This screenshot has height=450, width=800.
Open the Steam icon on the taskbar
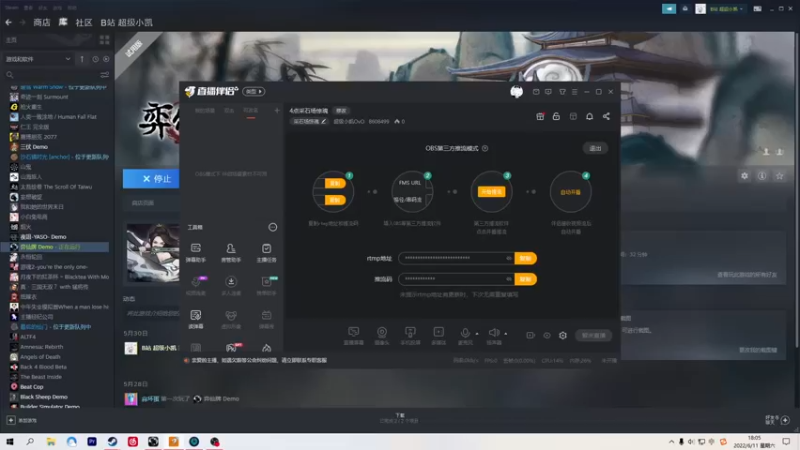(112, 441)
